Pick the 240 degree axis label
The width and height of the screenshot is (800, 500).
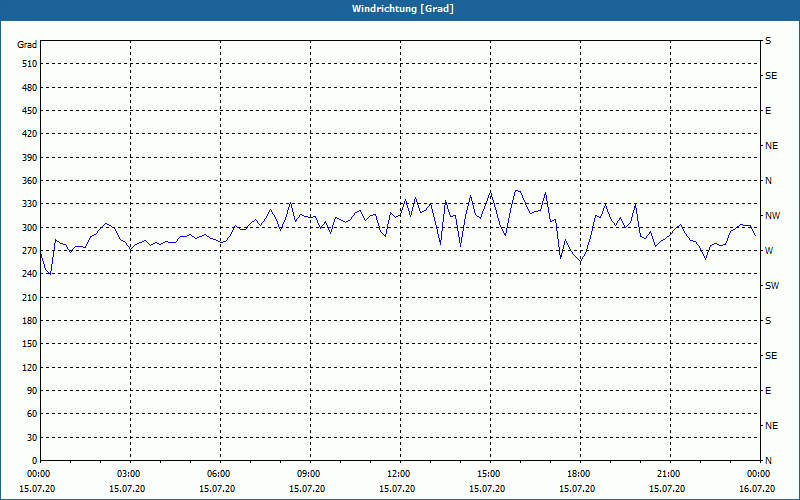click(x=30, y=274)
